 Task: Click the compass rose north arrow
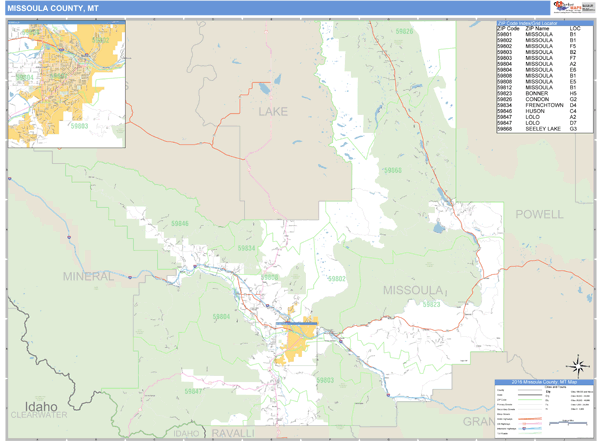[x=578, y=365]
